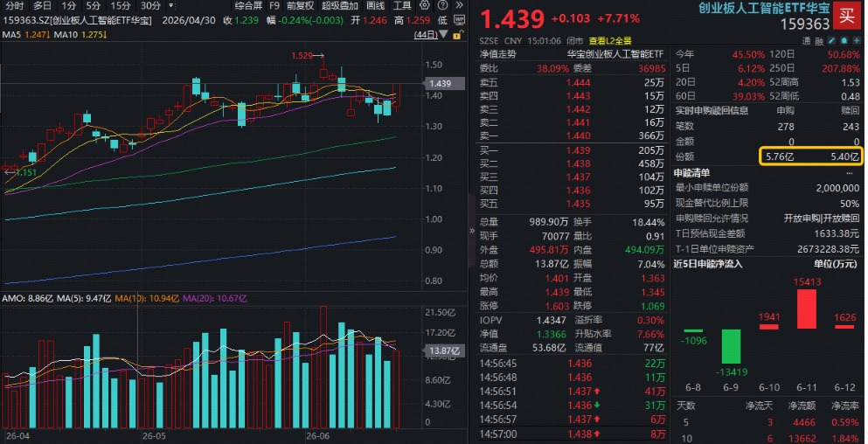The height and width of the screenshot is (444, 868).
Task: Click the 13.87亿 volume axis marker
Action: pos(443,351)
